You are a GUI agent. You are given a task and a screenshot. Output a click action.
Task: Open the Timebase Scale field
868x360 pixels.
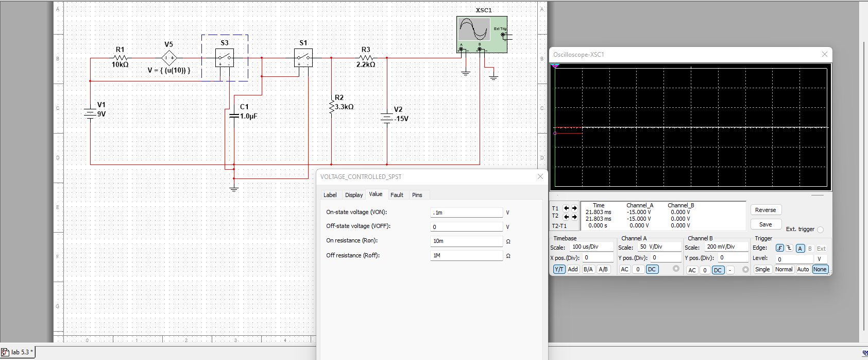pos(591,247)
